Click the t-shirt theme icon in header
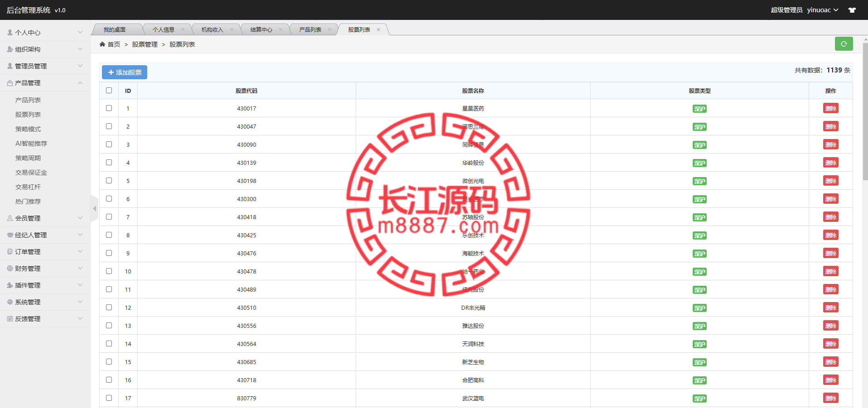 point(852,10)
